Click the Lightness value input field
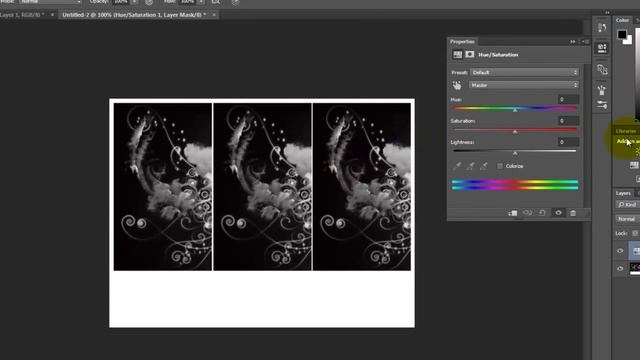The height and width of the screenshot is (360, 640). tap(568, 142)
